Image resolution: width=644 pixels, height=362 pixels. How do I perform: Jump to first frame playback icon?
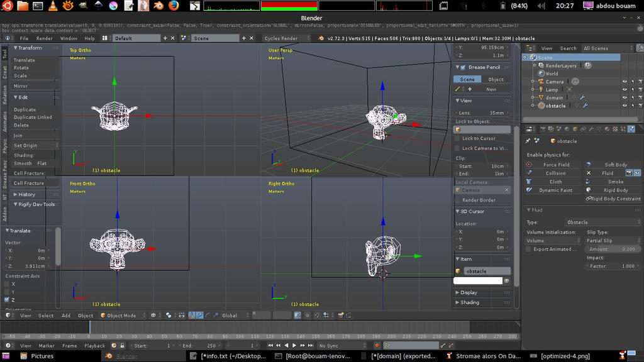click(270, 346)
